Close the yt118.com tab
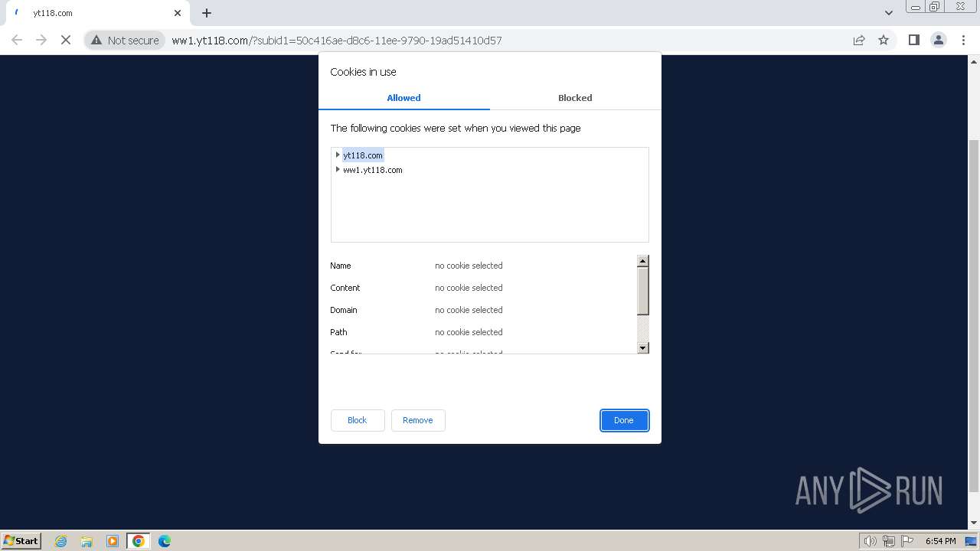Image resolution: width=980 pixels, height=551 pixels. coord(178,13)
